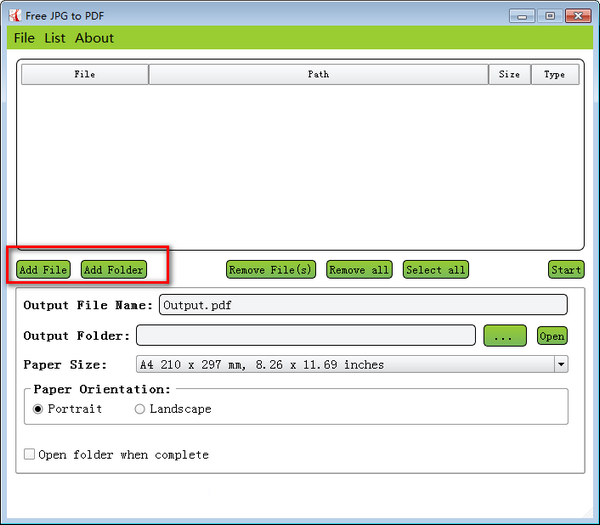Click the Add Folder button
Image resolution: width=600 pixels, height=525 pixels.
coord(114,270)
